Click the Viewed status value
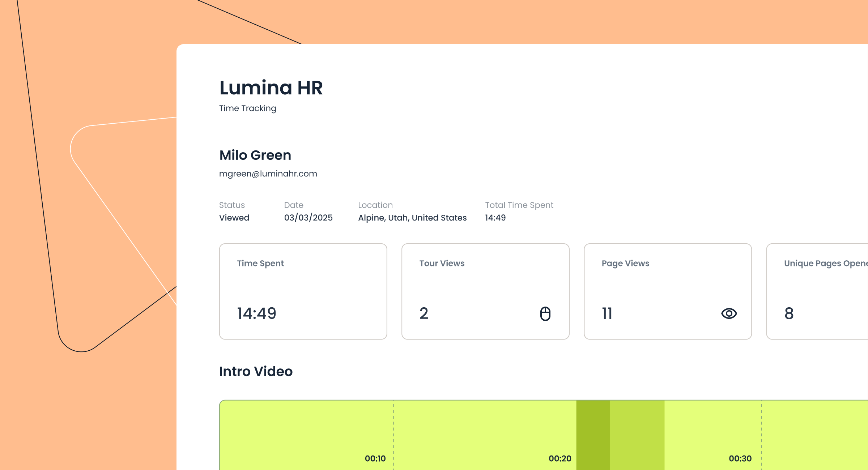The width and height of the screenshot is (868, 470). pyautogui.click(x=234, y=218)
